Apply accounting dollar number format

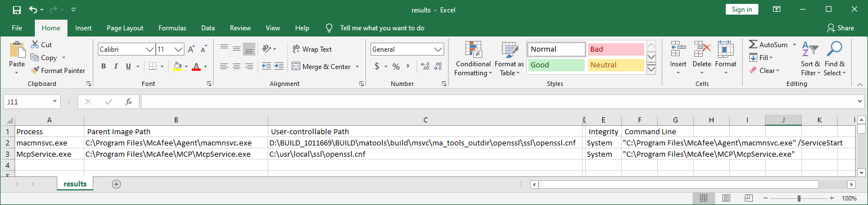(377, 67)
